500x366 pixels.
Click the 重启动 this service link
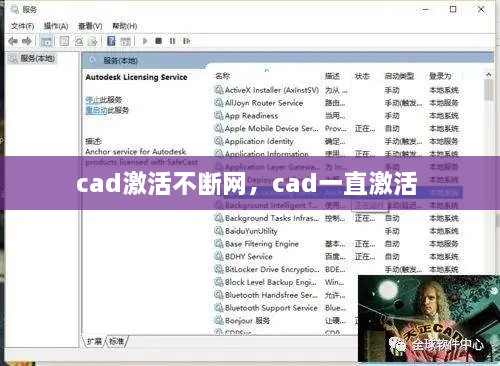coord(96,110)
